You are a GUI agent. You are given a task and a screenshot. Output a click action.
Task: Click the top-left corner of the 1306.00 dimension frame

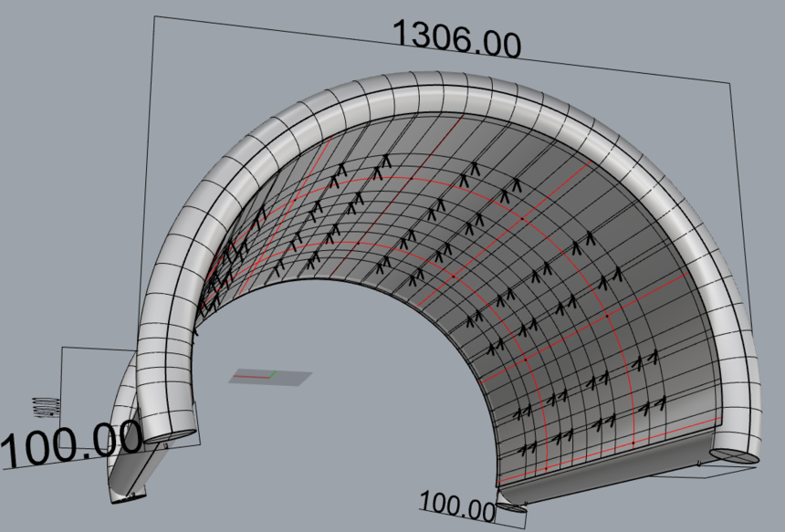[153, 17]
